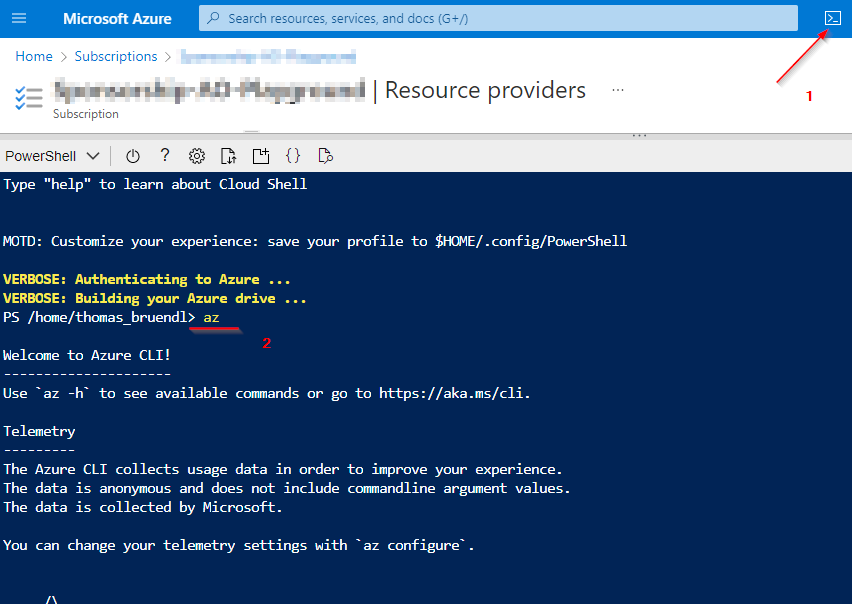
Task: Open the more options ellipsis beside Resource providers
Action: [618, 90]
